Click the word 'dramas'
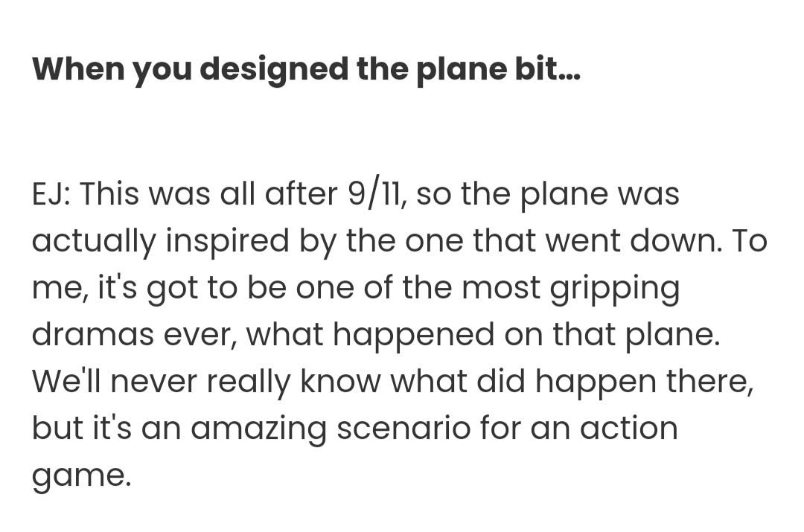 pyautogui.click(x=93, y=335)
